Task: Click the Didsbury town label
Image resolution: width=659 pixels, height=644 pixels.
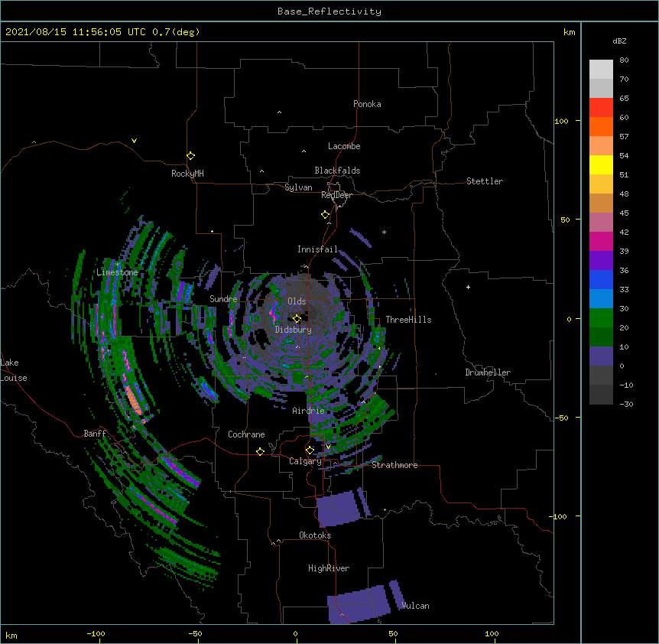Action: pos(294,330)
